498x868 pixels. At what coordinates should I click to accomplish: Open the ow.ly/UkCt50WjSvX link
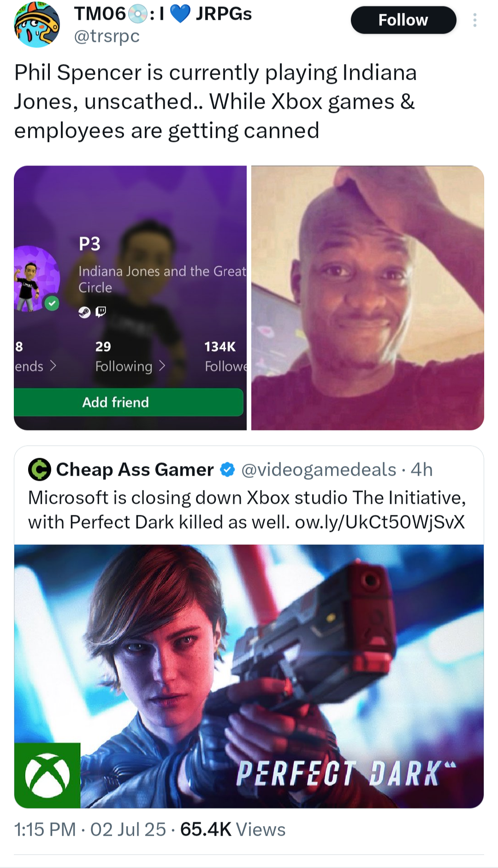point(380,522)
